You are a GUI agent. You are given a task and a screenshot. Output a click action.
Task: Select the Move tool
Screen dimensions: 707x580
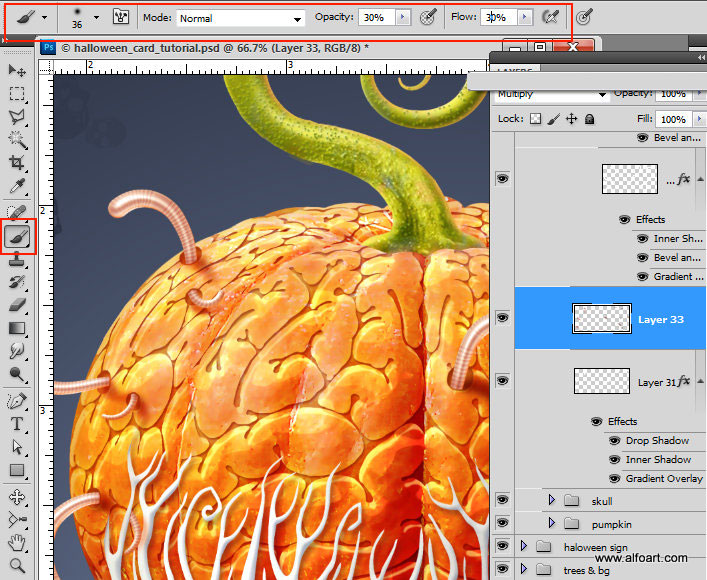[x=17, y=70]
